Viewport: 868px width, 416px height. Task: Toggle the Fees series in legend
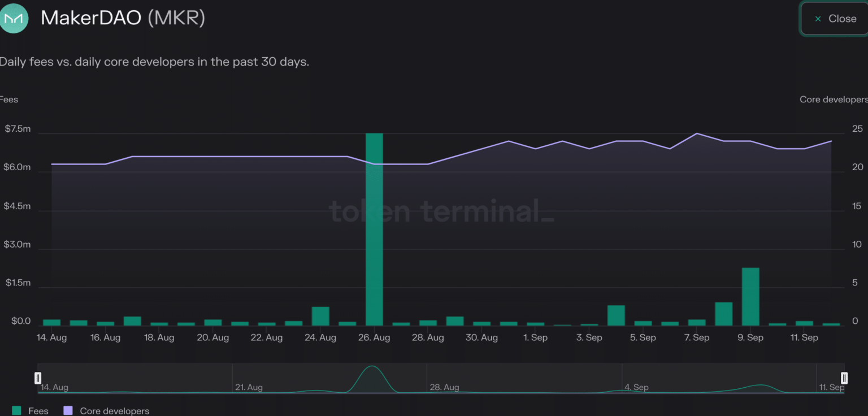point(31,411)
